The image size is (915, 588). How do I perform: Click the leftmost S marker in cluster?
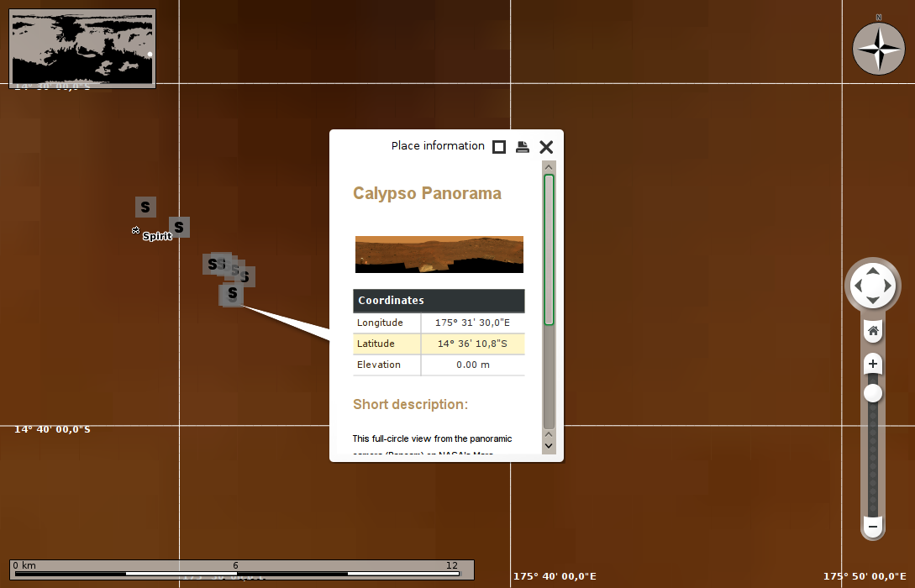pos(211,264)
